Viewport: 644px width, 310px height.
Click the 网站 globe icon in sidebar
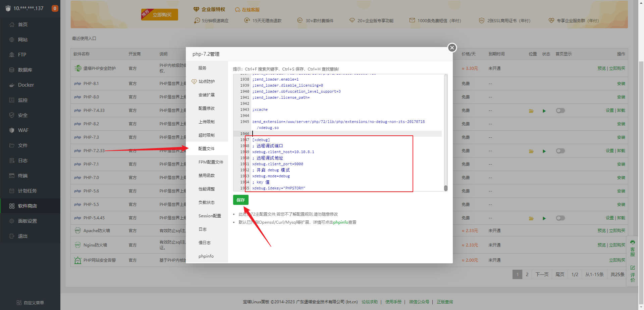pos(12,40)
